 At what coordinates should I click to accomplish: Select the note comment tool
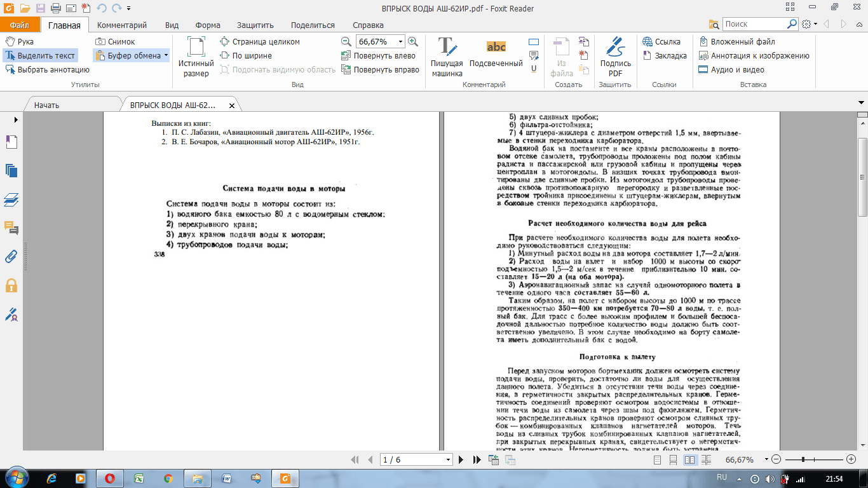[534, 55]
